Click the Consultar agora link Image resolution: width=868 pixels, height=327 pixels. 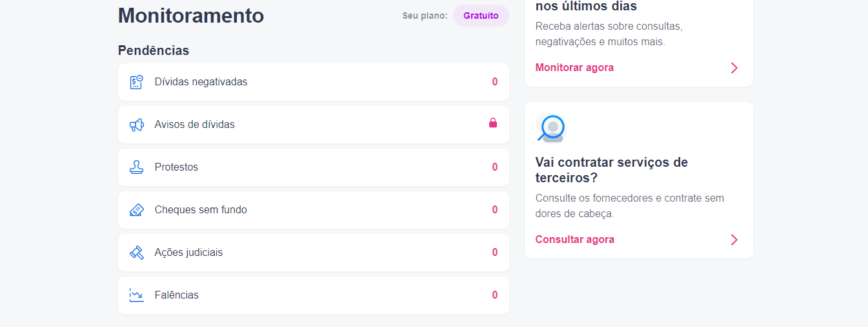tap(574, 240)
